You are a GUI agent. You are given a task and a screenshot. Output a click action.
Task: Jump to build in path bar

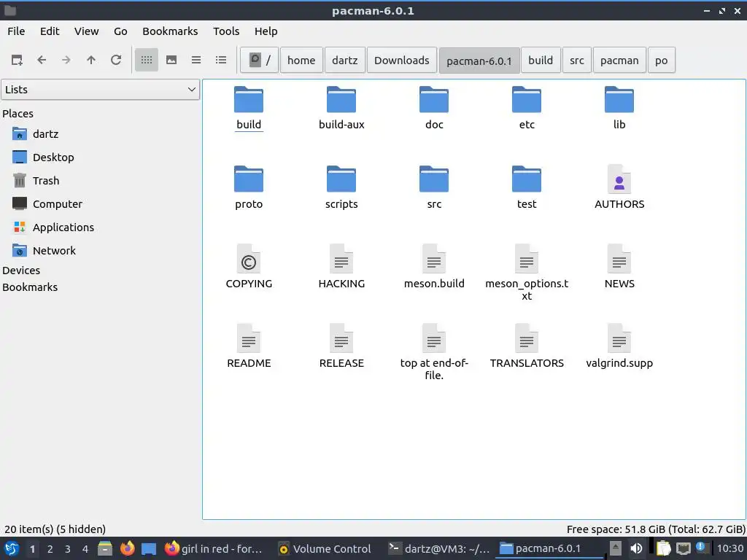pos(541,60)
